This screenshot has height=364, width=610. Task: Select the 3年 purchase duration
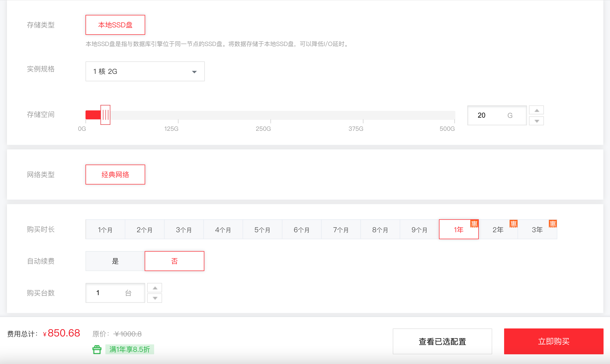537,229
